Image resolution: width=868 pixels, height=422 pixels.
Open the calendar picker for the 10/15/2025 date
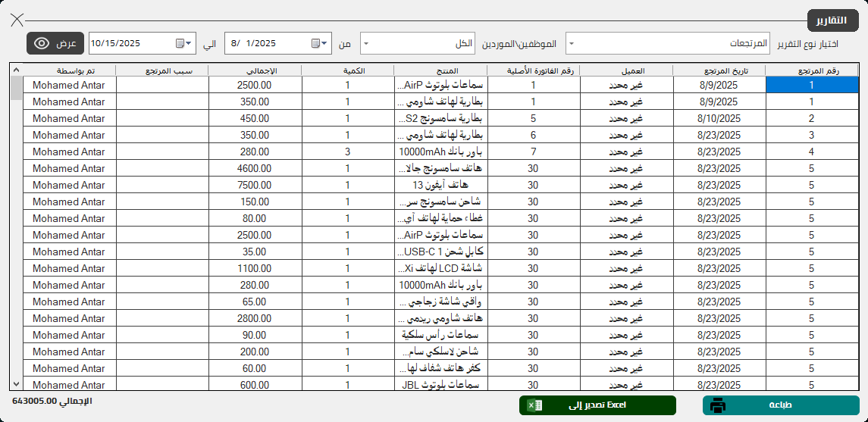[x=183, y=43]
